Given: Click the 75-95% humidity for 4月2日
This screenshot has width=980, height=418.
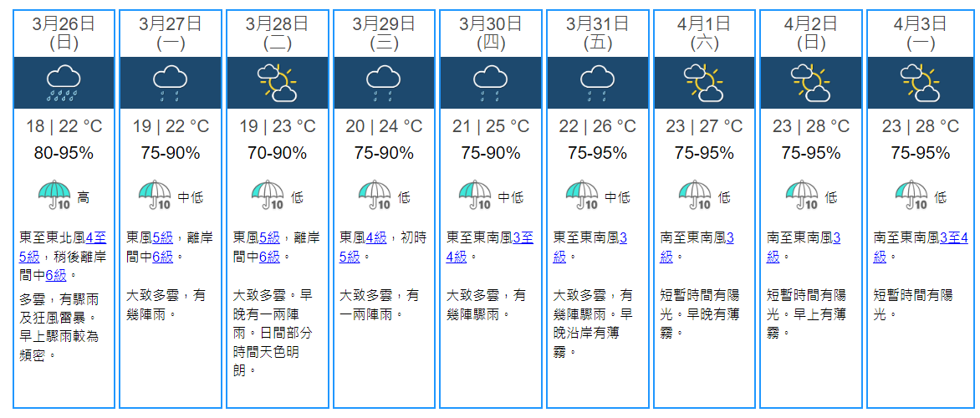Looking at the screenshot, I should click(810, 154).
